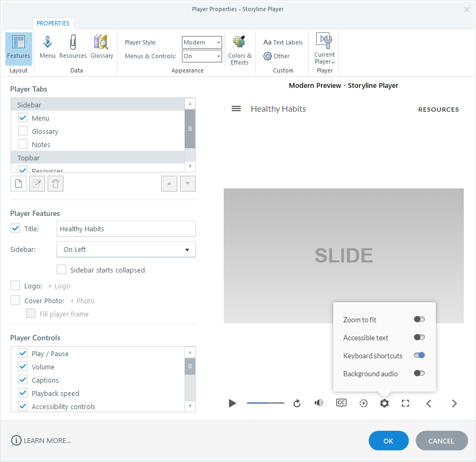The width and height of the screenshot is (476, 462).
Task: Turn on Zoom to fit toggle
Action: pyautogui.click(x=419, y=319)
